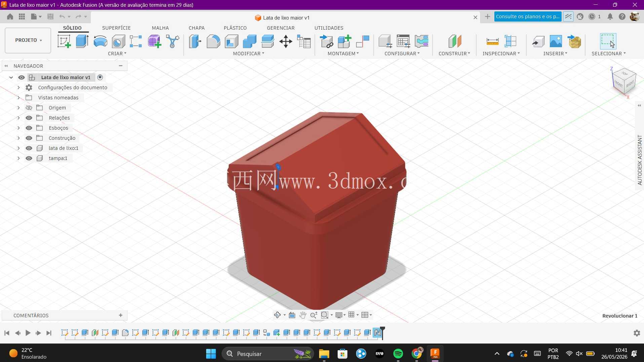Open the PROJETO workspace dropdown
The image size is (644, 362).
pos(28,40)
